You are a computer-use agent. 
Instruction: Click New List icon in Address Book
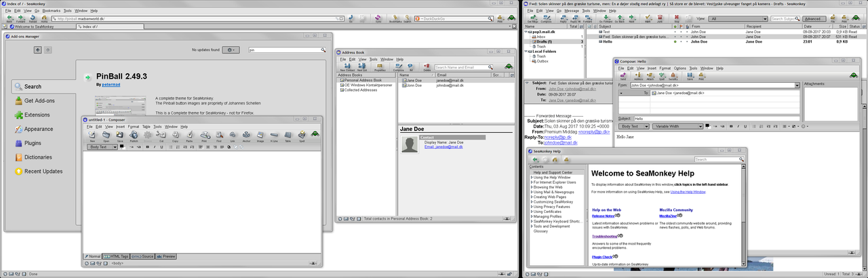[362, 67]
